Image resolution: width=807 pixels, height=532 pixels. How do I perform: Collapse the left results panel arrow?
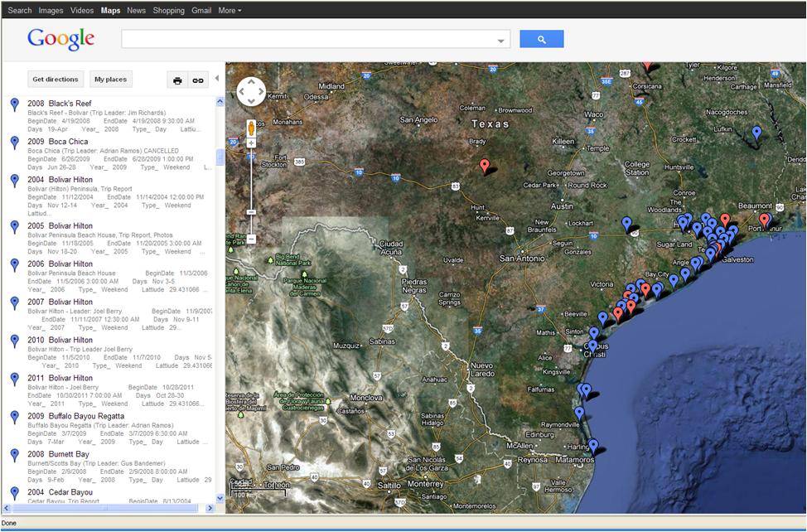[x=217, y=78]
